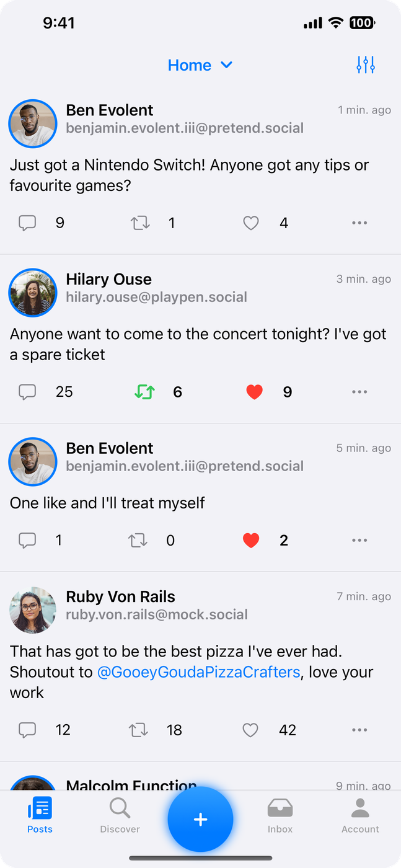Boost Ben's Nintendo Switch post

coord(141,223)
